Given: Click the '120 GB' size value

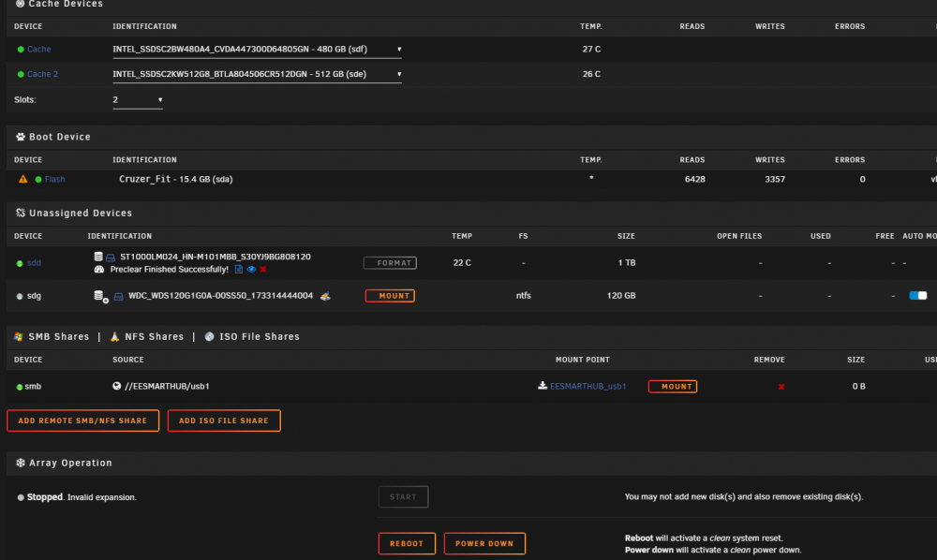Looking at the screenshot, I should click(621, 296).
